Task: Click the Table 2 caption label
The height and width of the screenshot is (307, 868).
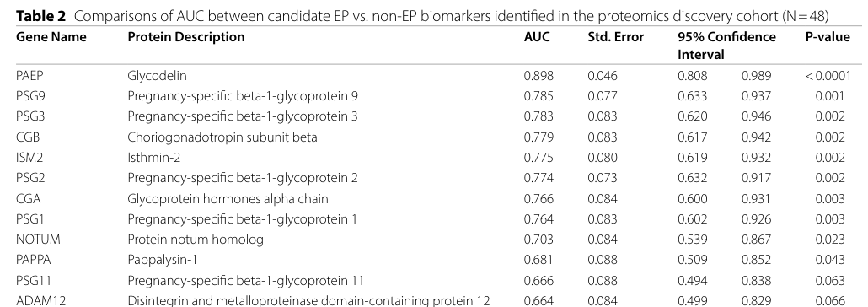Action: pos(40,16)
